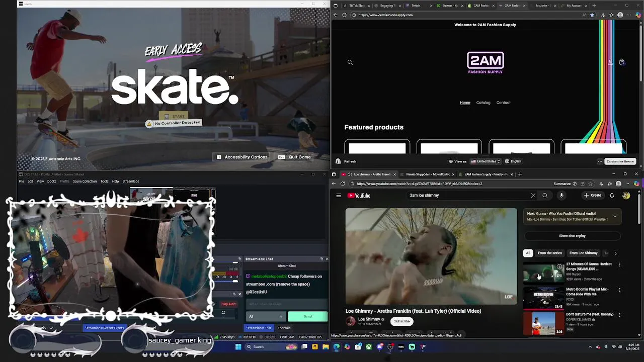Go to Contact page on 2AM site

[503, 103]
